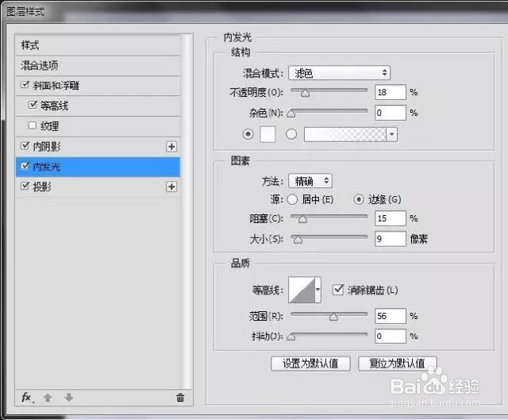Expand the 等高线 contour picker arrow

coord(317,290)
